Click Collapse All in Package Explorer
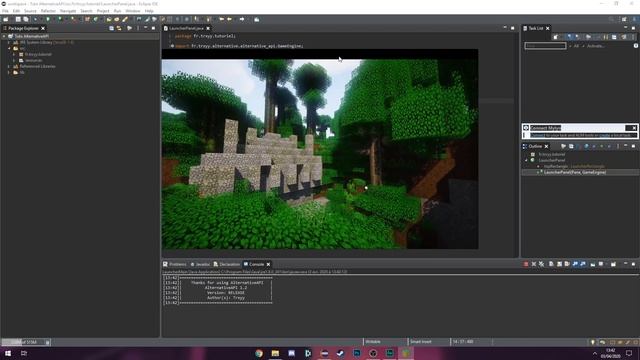Viewport: 640px width, 360px height. click(x=111, y=28)
